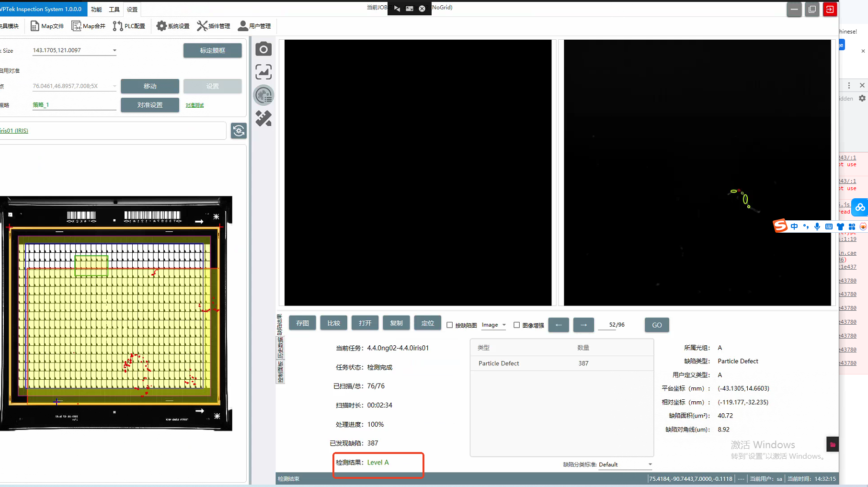Open 系统设置 with the gear icon
This screenshot has height=487, width=868.
click(173, 26)
